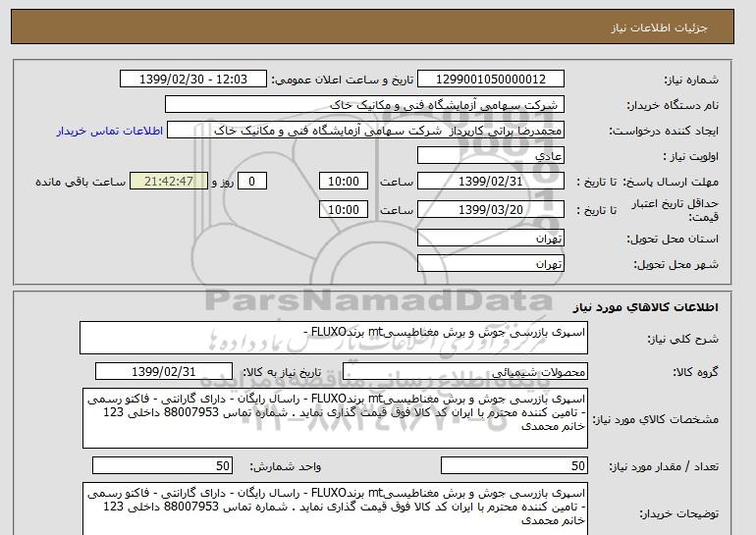Click the buyer notes text area
The width and height of the screenshot is (756, 535).
pos(335,508)
